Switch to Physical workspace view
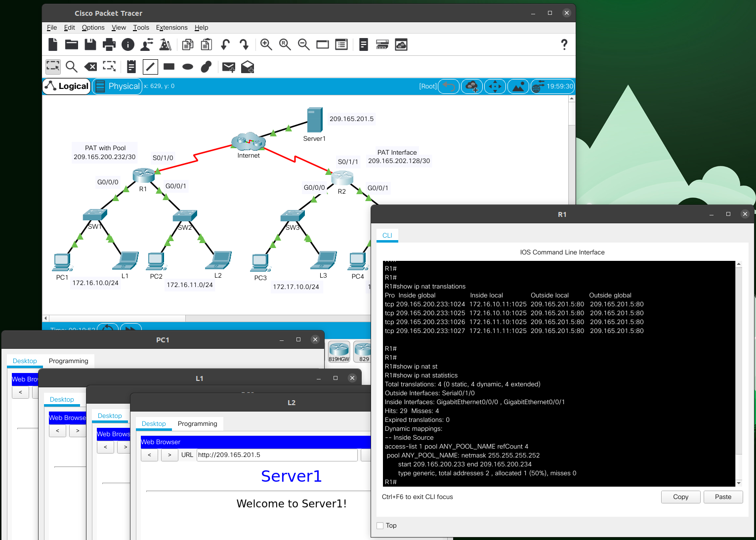The height and width of the screenshot is (540, 756). point(118,86)
